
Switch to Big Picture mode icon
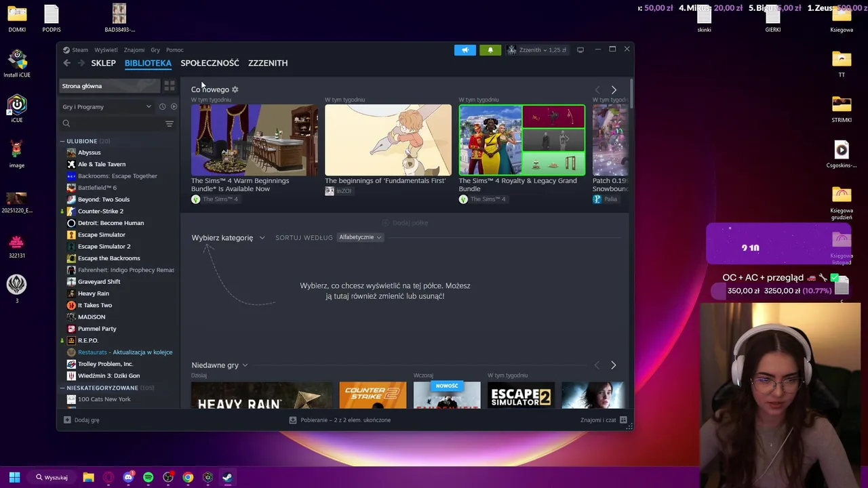(580, 49)
